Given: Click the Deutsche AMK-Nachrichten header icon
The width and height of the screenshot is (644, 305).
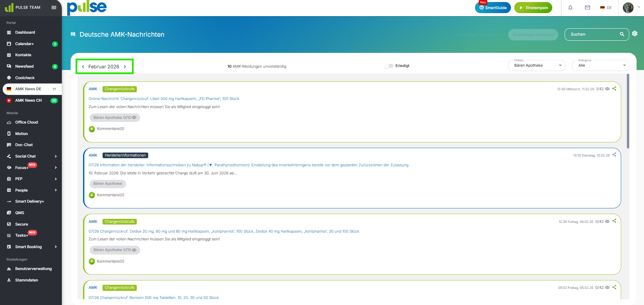Looking at the screenshot, I should (x=73, y=34).
